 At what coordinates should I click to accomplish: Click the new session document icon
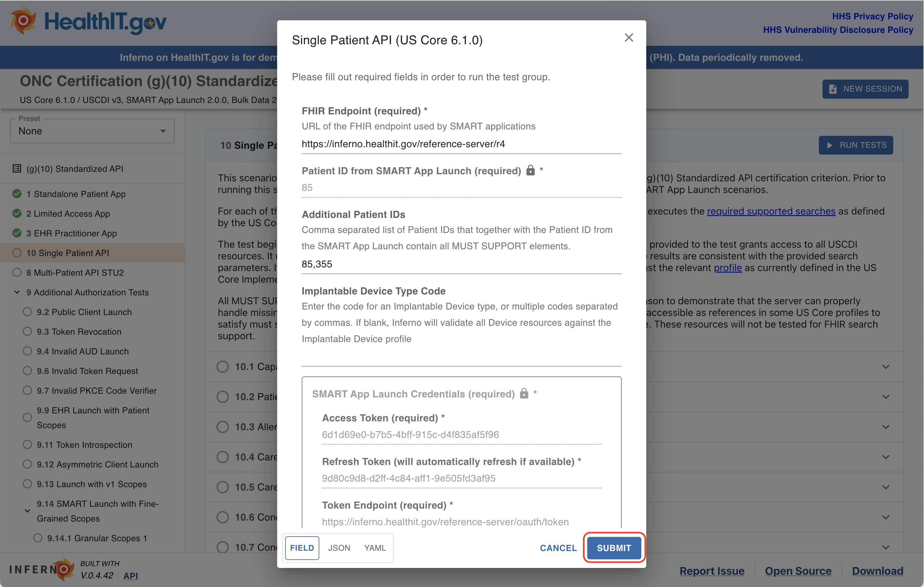[833, 89]
